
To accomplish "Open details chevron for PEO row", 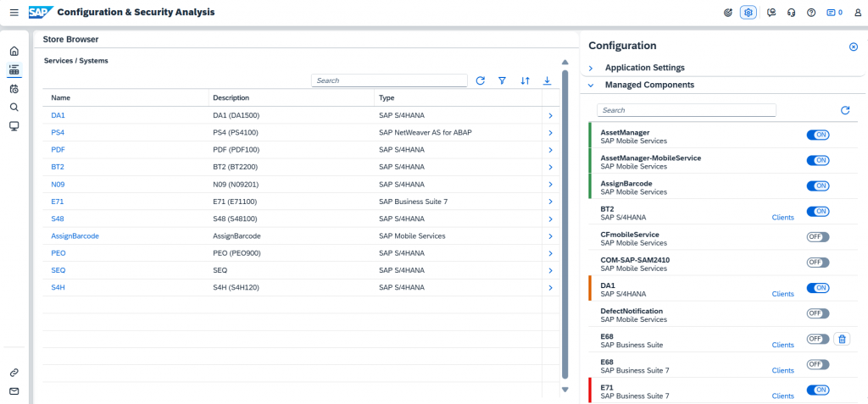I will pos(551,253).
